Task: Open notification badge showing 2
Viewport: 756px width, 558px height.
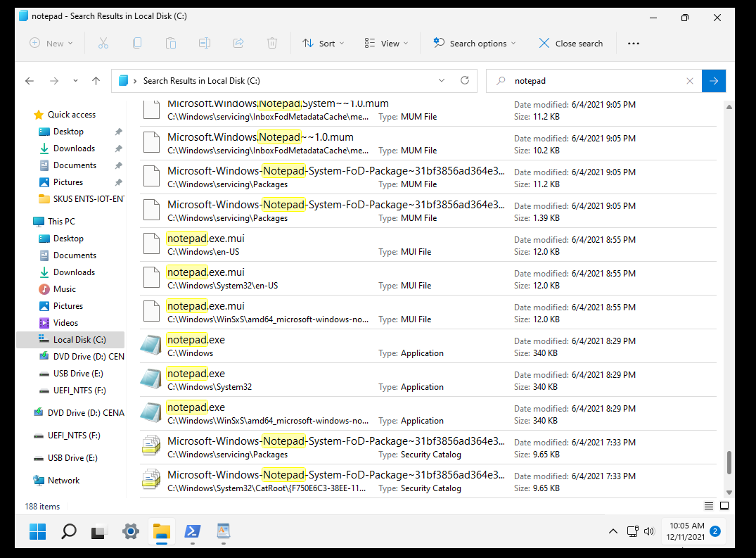Action: (715, 531)
